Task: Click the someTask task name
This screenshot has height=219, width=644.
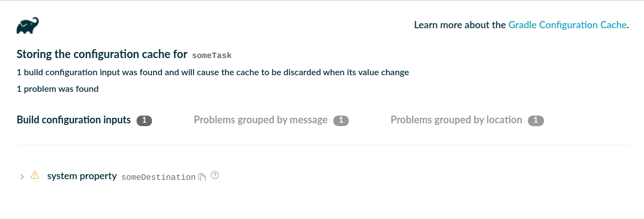Action: click(x=212, y=55)
